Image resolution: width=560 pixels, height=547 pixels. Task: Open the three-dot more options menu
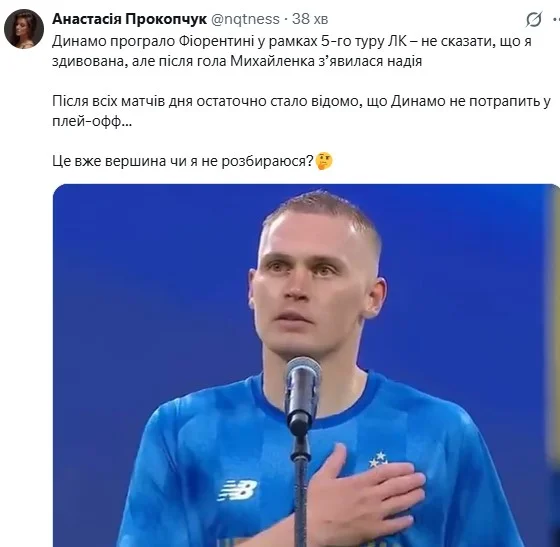click(x=556, y=20)
